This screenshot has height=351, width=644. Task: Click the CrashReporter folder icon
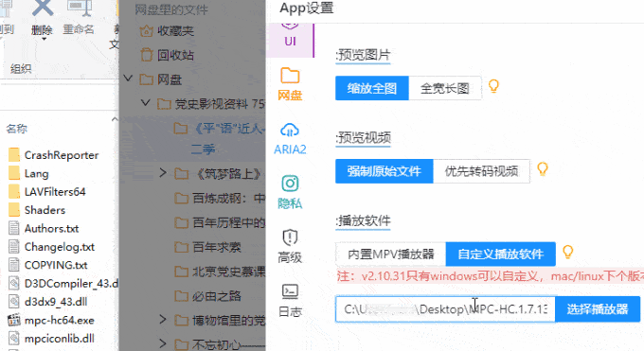coord(14,155)
